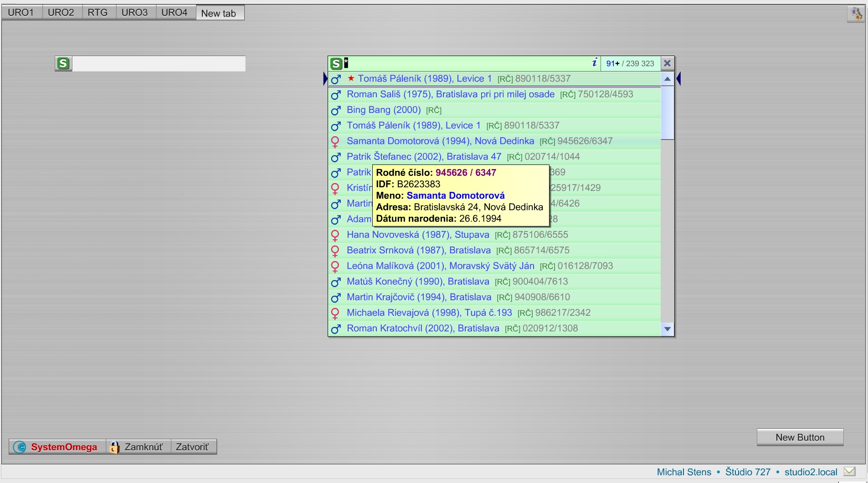Open the Samanta Domotorová link in the tooltip

click(x=456, y=195)
